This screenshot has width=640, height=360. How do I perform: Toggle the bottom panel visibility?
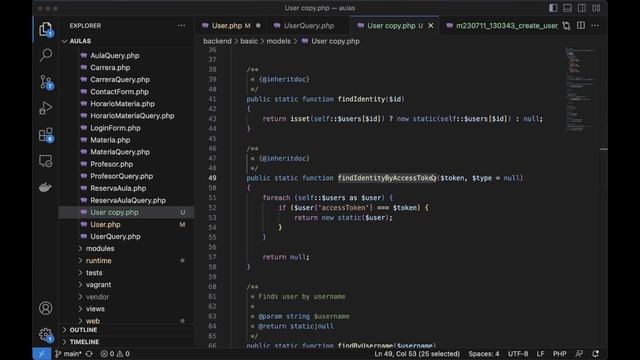pyautogui.click(x=567, y=8)
